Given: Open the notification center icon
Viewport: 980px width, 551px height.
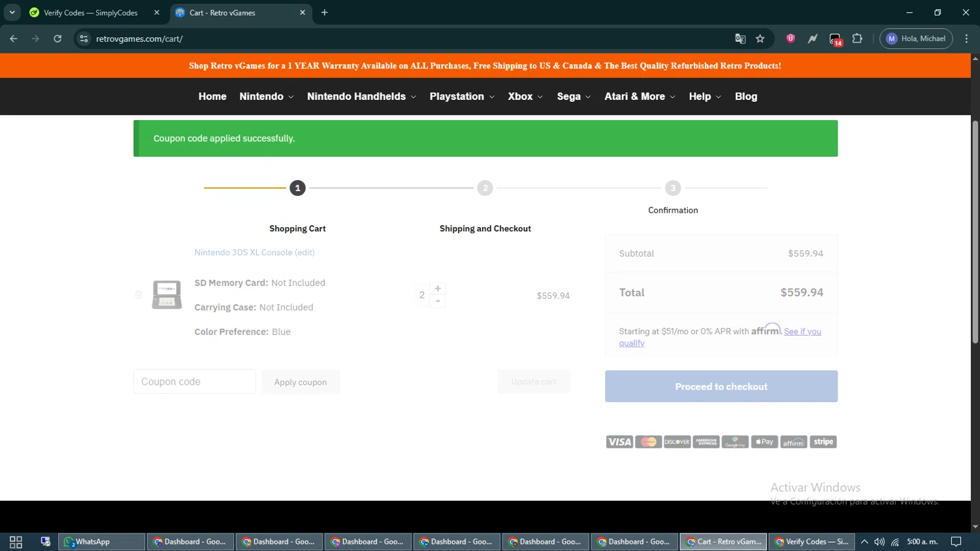Looking at the screenshot, I should [x=956, y=542].
